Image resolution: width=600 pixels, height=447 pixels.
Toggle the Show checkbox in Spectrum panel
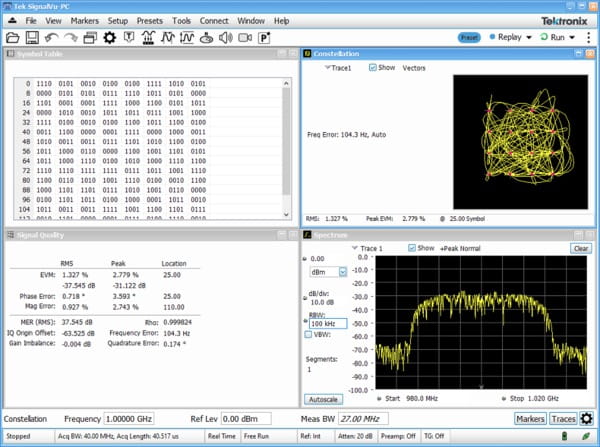pos(414,247)
